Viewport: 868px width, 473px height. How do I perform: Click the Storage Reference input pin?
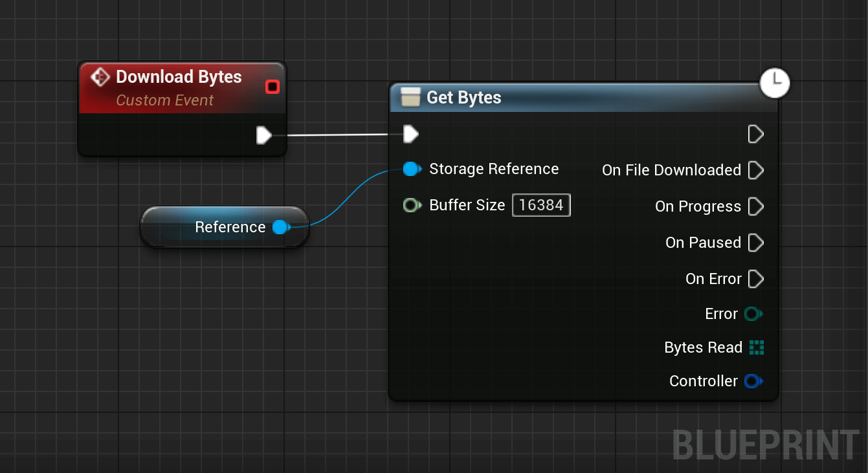tap(412, 170)
